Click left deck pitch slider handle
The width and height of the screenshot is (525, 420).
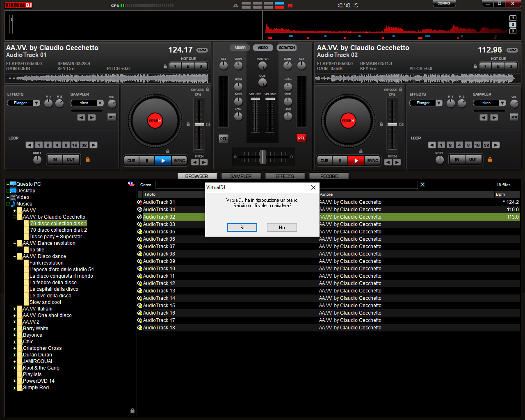(x=199, y=124)
